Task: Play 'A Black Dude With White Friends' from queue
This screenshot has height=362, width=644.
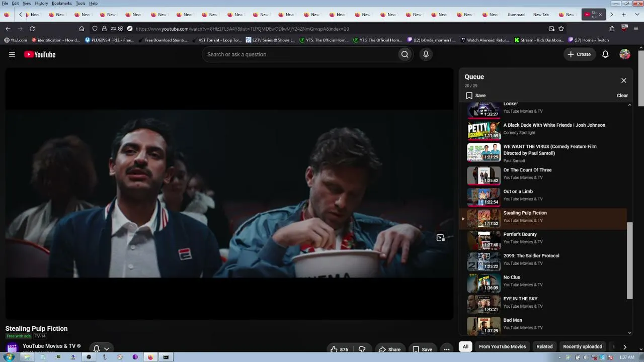Action: [554, 125]
